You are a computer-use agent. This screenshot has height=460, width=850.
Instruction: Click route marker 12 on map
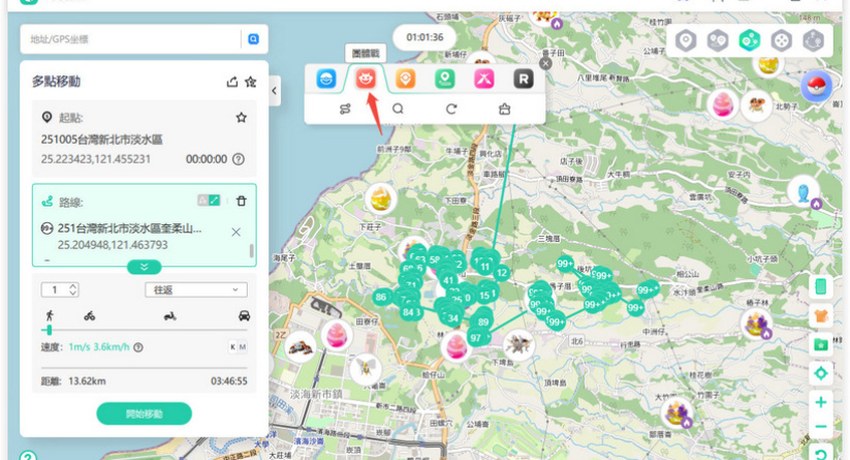502,273
